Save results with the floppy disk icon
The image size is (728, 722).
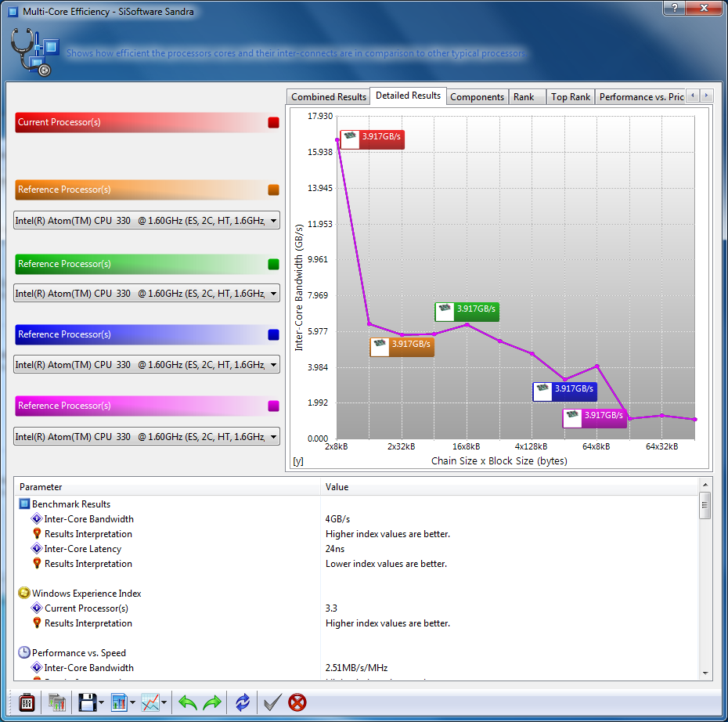click(87, 702)
